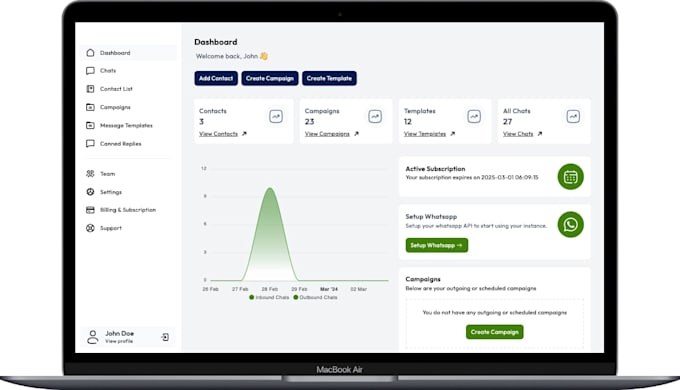Click the trend icon on Contacts card
The height and width of the screenshot is (390, 680).
[276, 116]
